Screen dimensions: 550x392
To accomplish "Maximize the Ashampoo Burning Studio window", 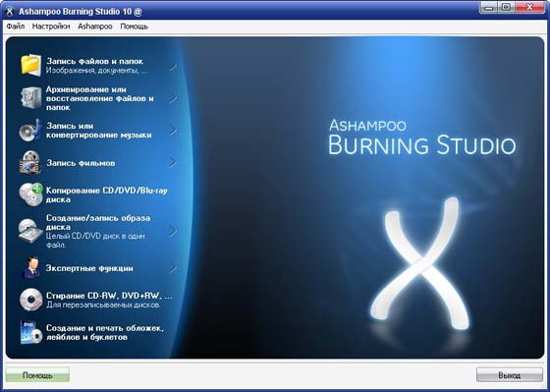I will tap(506, 8).
